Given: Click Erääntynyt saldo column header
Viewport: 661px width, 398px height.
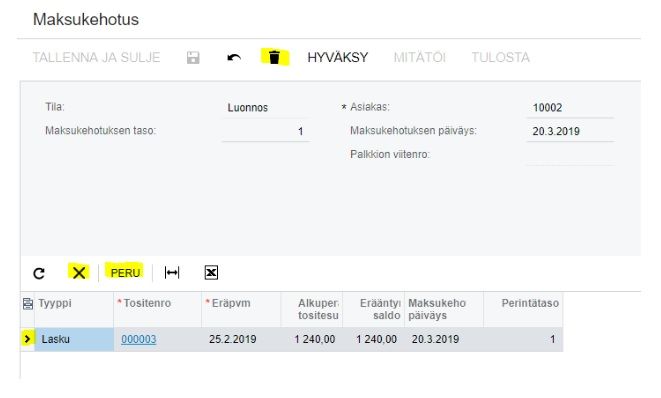Looking at the screenshot, I should coord(373,309).
